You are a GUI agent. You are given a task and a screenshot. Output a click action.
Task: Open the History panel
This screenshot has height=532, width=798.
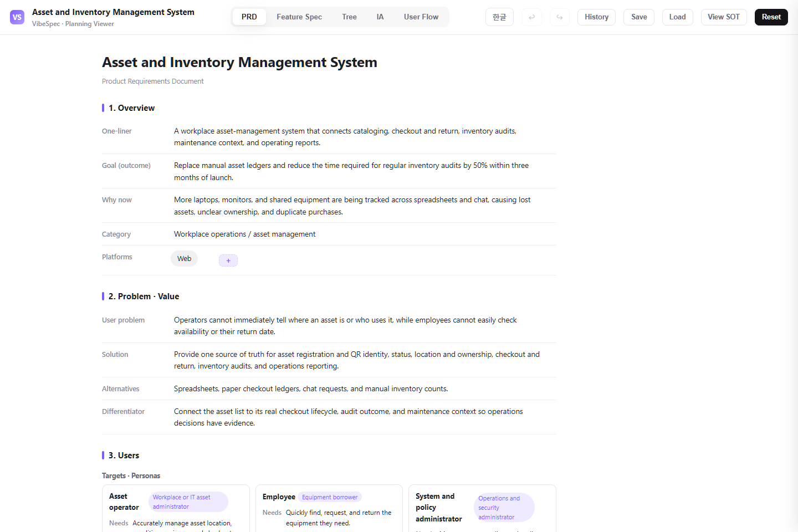(596, 17)
